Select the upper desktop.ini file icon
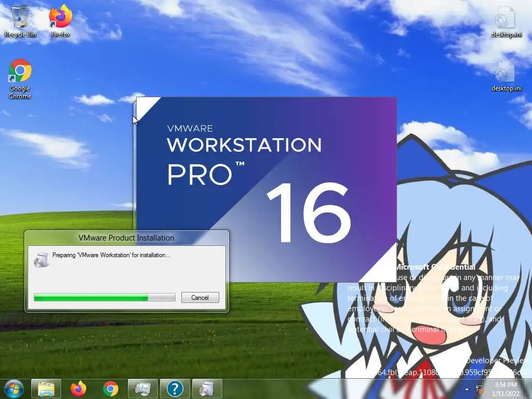This screenshot has height=399, width=532. (x=507, y=22)
